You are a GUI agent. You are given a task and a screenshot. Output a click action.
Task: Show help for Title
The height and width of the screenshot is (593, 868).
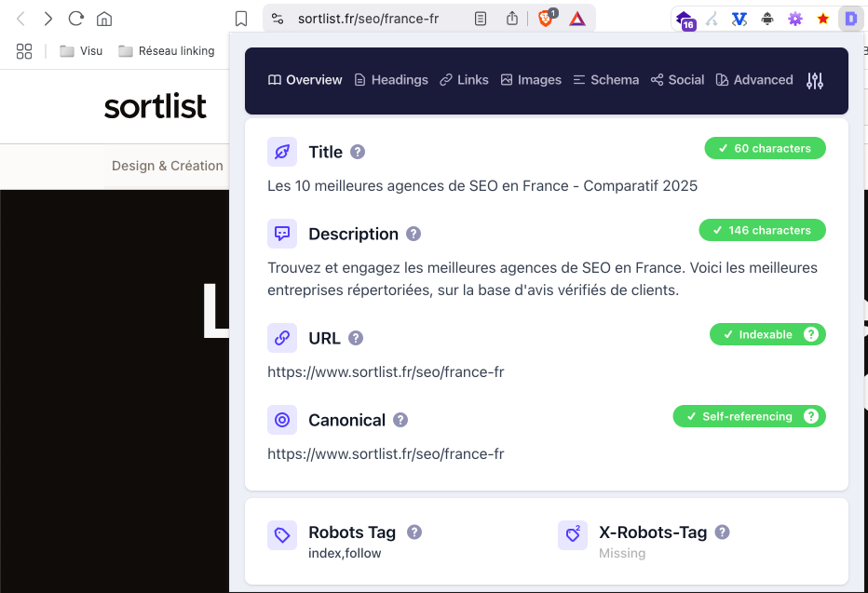tap(358, 152)
